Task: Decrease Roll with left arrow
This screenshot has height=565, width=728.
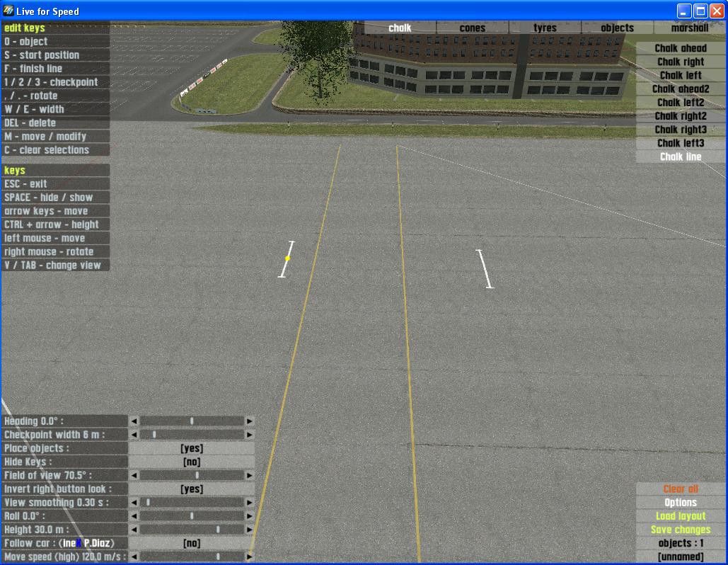Action: [x=134, y=515]
